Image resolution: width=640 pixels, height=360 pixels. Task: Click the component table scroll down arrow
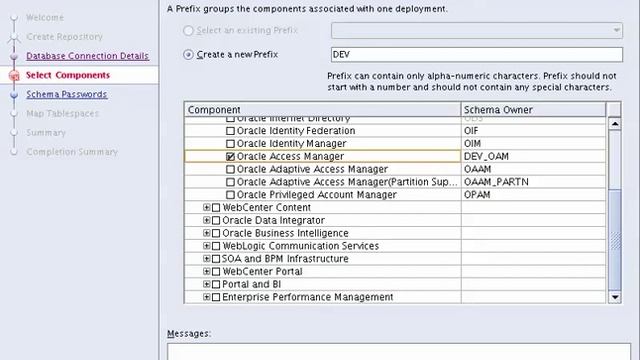pyautogui.click(x=615, y=297)
